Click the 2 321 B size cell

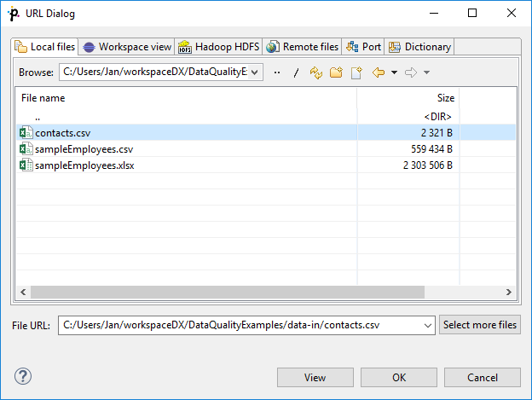tap(408, 133)
